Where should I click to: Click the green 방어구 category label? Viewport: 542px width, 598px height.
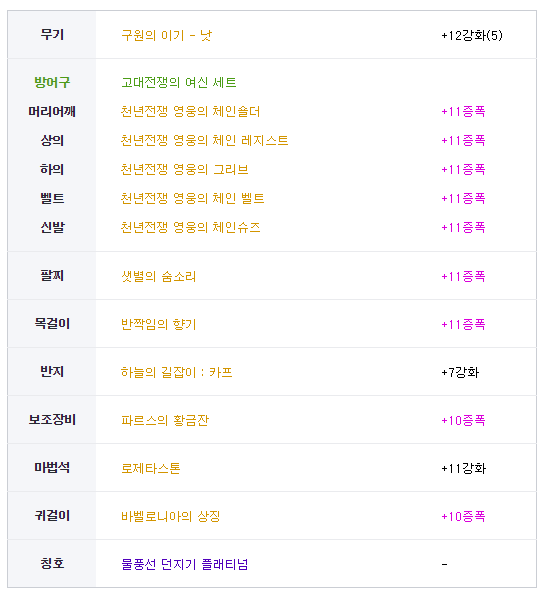click(x=52, y=82)
